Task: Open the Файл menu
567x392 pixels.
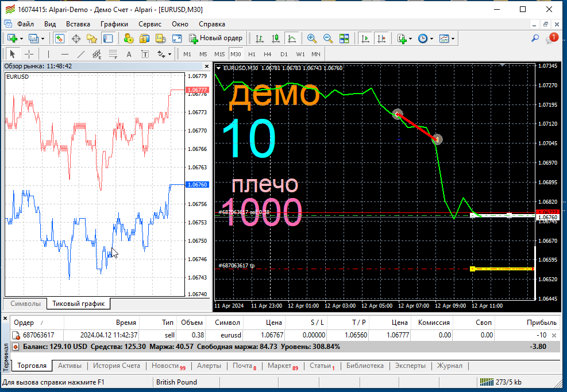Action: [25, 24]
